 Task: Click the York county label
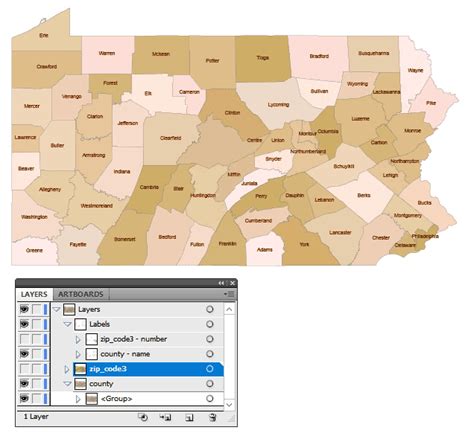[304, 244]
